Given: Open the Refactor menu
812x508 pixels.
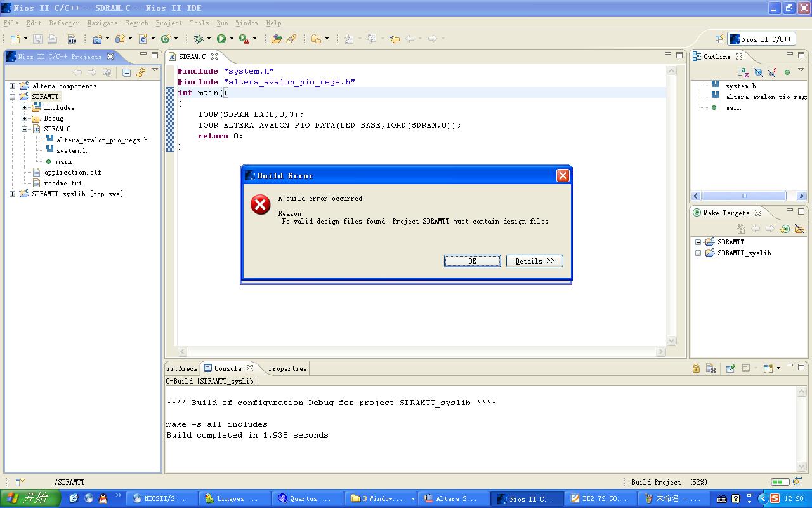Looking at the screenshot, I should click(64, 23).
